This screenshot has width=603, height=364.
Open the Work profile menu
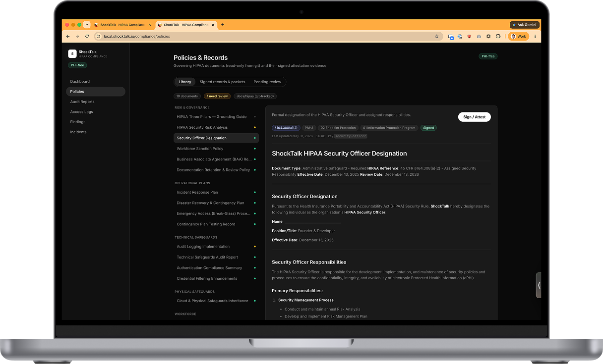[519, 36]
